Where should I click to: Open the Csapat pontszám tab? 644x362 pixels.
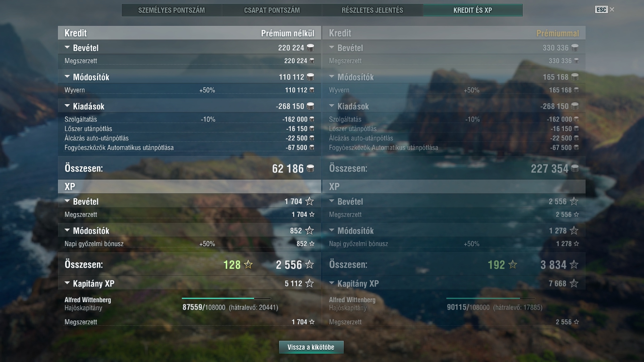[272, 10]
